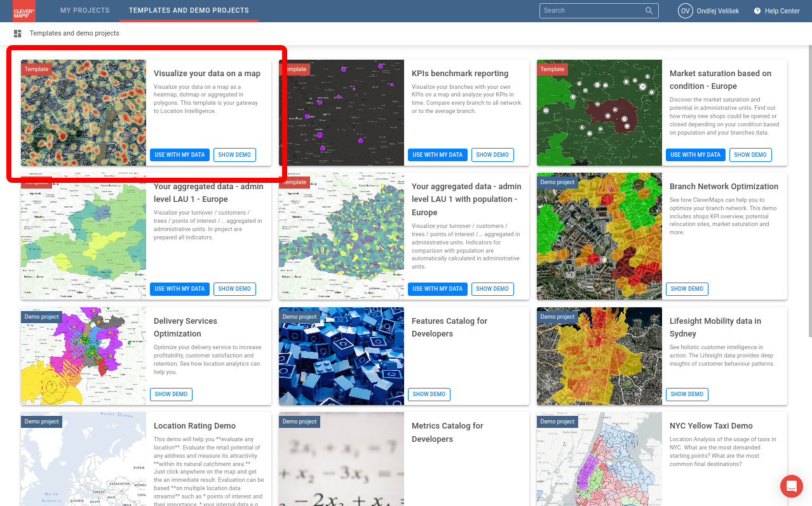Click the Help Center question mark icon
Viewport: 812px width, 506px height.
(x=757, y=11)
